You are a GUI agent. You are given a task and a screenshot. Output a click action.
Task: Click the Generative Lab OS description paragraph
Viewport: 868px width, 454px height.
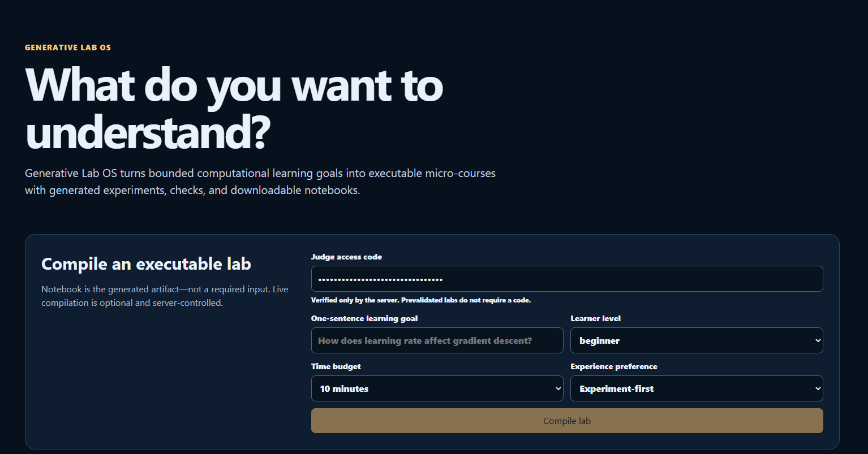tap(260, 181)
